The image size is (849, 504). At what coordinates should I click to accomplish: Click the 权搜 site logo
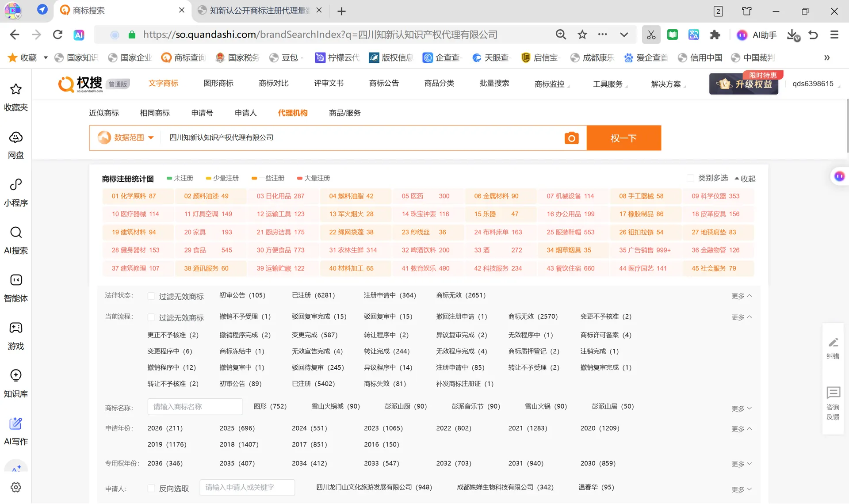pyautogui.click(x=80, y=84)
